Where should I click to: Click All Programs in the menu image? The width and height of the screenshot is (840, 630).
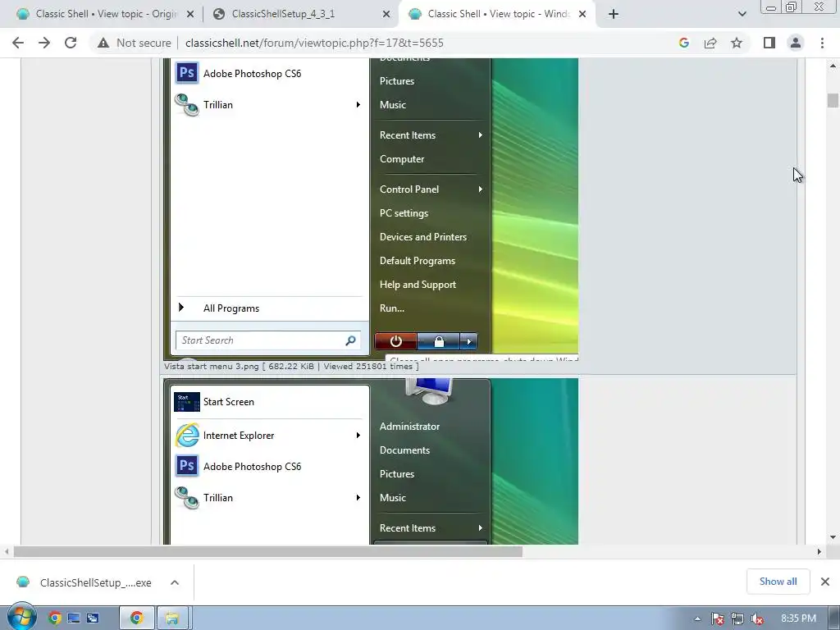(231, 308)
